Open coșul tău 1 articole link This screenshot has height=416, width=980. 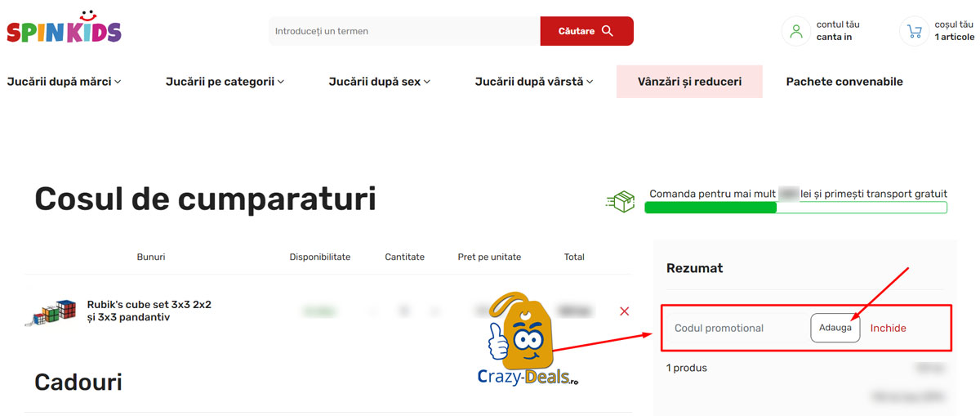955,31
